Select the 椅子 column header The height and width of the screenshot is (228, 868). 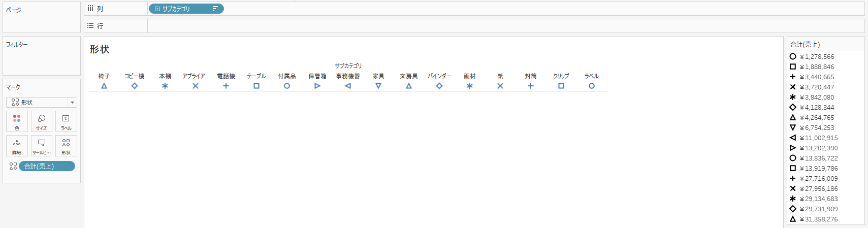(x=104, y=76)
